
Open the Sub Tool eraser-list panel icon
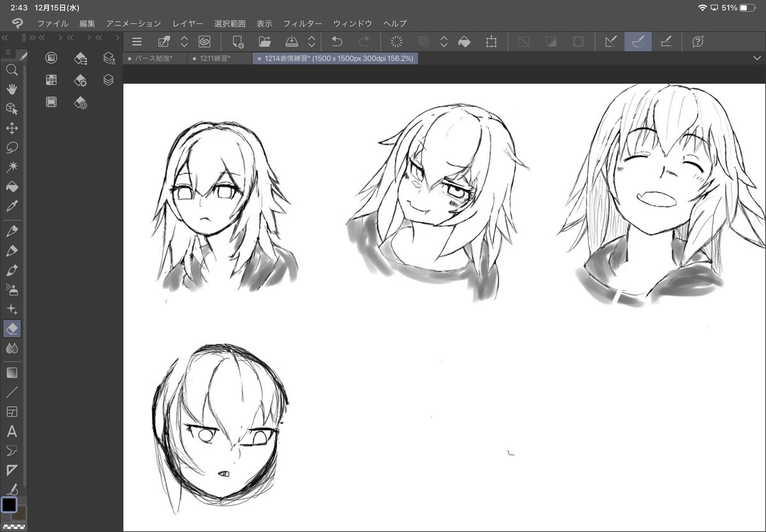(80, 58)
